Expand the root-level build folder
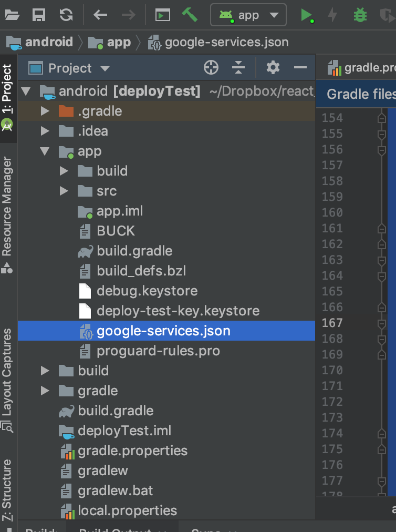The height and width of the screenshot is (532, 396). [x=45, y=371]
